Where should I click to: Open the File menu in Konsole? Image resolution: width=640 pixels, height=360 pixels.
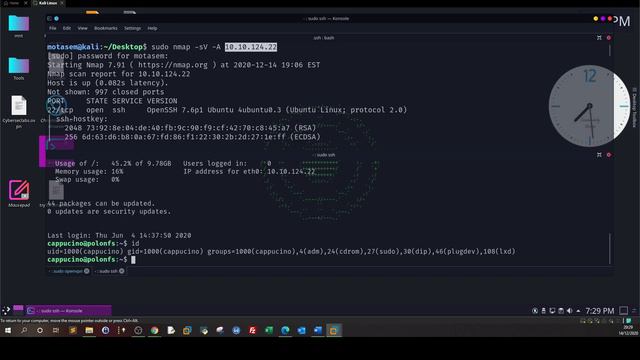pyautogui.click(x=53, y=28)
